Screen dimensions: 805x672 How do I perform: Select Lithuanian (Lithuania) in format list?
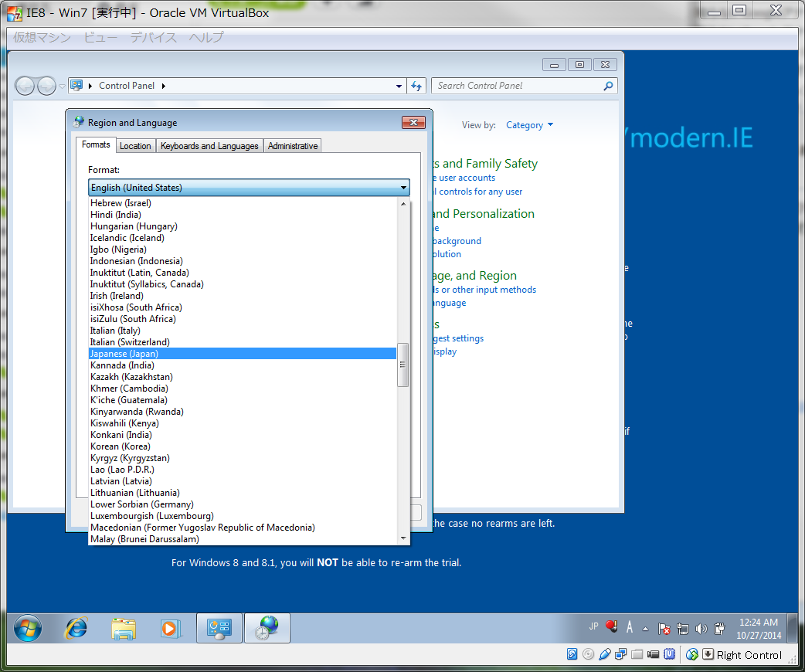click(243, 492)
